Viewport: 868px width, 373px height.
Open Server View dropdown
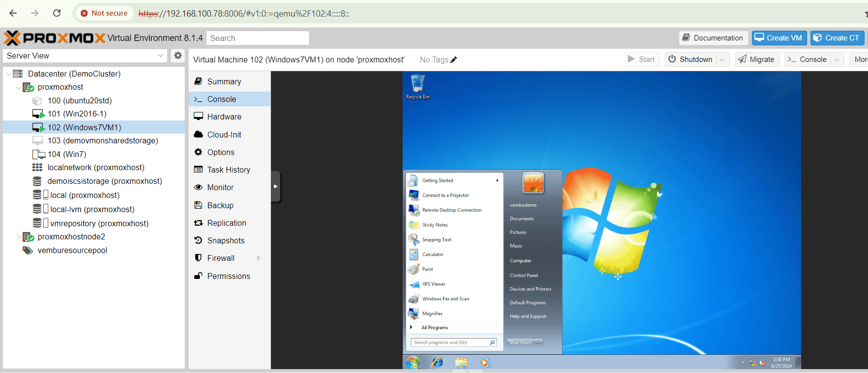tap(160, 56)
